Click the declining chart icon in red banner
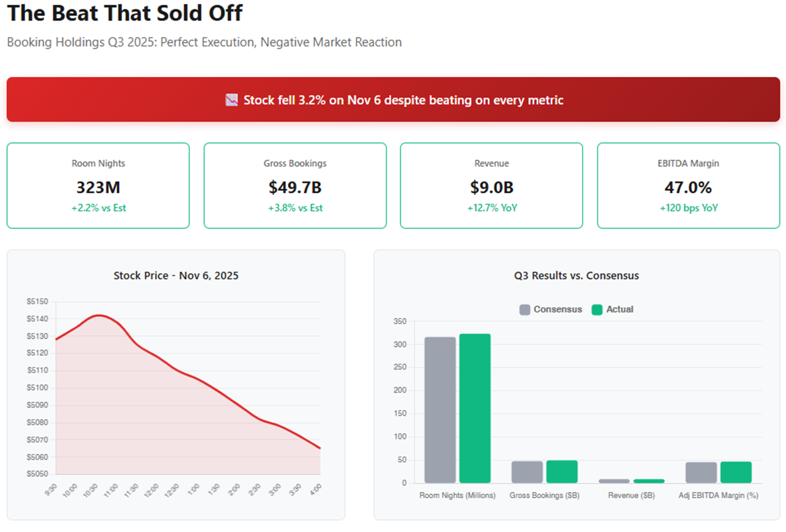Screen dimensions: 786x532 point(231,100)
